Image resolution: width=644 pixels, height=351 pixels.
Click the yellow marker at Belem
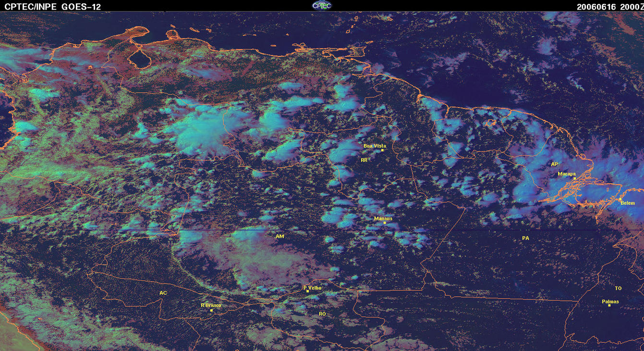coord(620,199)
